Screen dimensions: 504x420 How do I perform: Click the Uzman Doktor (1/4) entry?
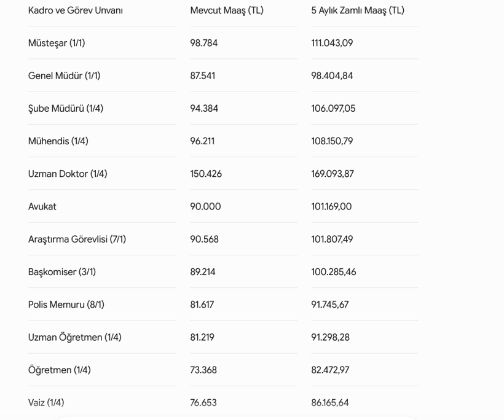coord(68,174)
